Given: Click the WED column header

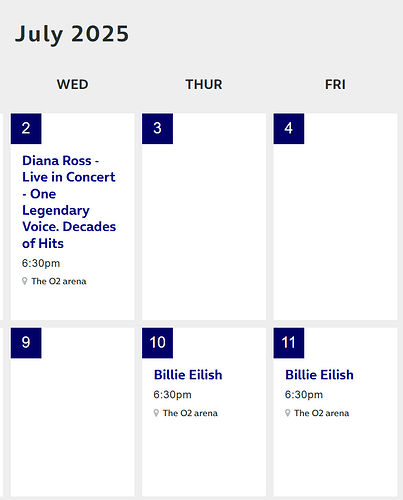Looking at the screenshot, I should 72,84.
